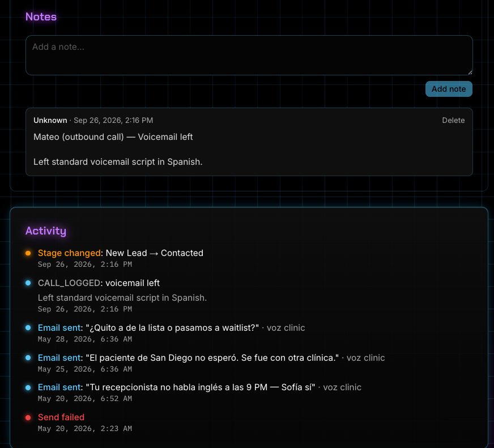Click timestamp 'May 20, 2026, 2:23 AM'
This screenshot has width=494, height=448.
pos(85,429)
